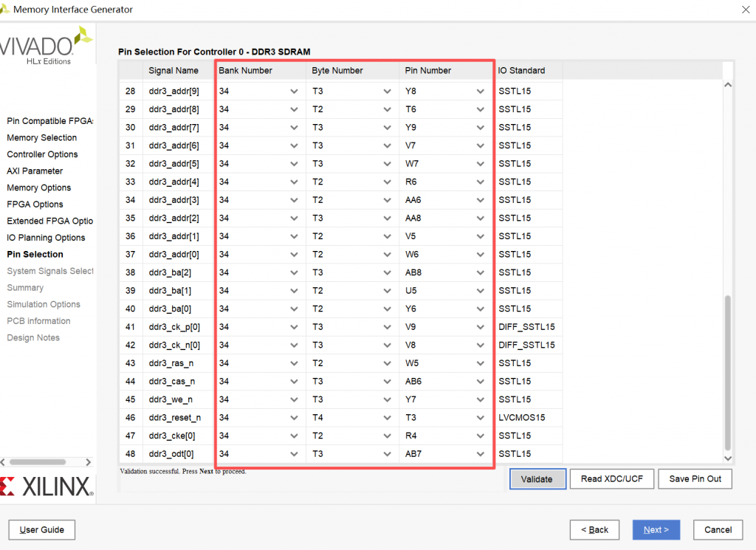Click Next to proceed
756x550 pixels.
coord(656,529)
